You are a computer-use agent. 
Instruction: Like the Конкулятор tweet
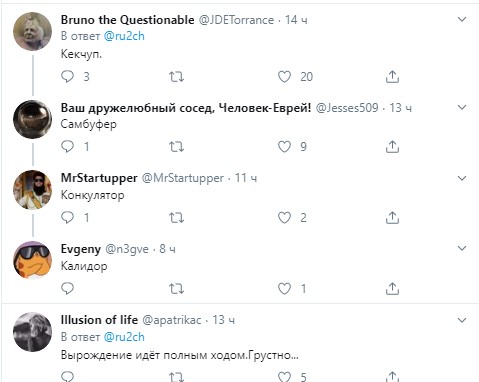coord(284,218)
